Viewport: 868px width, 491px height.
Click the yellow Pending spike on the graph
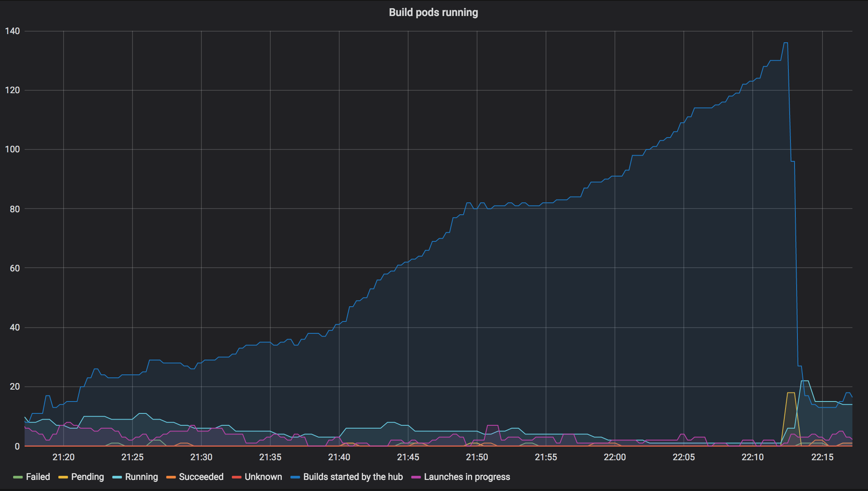point(791,393)
